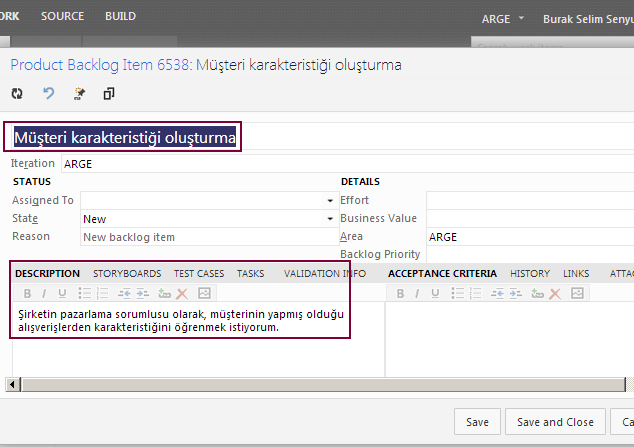Expand the State dropdown
The width and height of the screenshot is (634, 447).
[x=329, y=219]
